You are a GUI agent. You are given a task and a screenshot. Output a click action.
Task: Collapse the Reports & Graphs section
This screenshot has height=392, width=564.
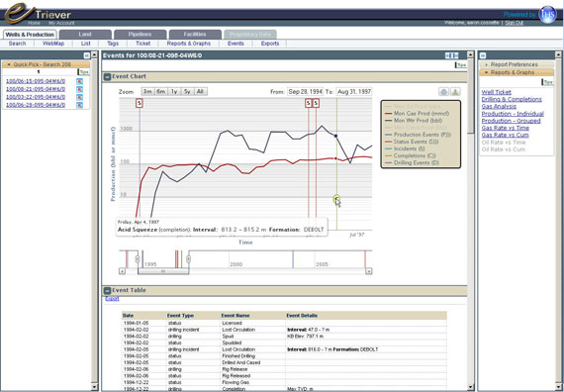click(517, 72)
